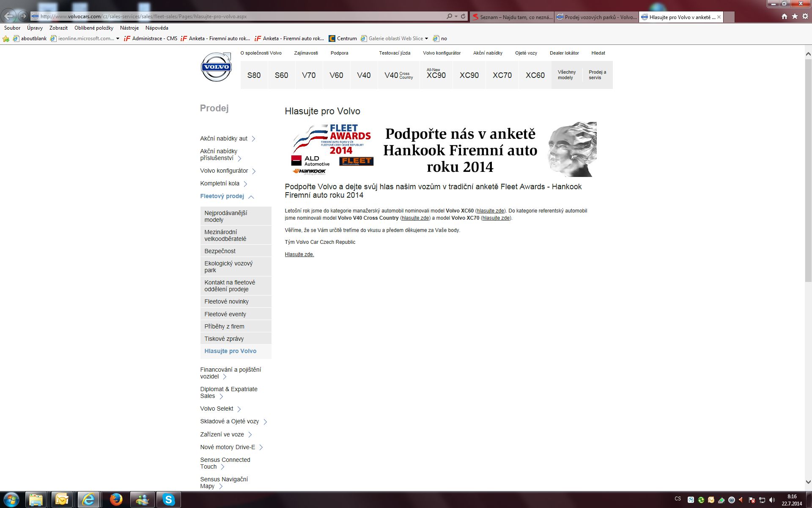Screen dimensions: 812x508
Task: Click the Volvo logo
Action: pos(217,67)
